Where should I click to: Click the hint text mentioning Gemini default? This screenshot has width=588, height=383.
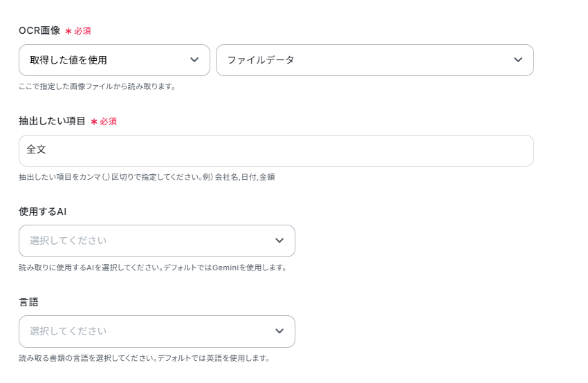tap(152, 268)
